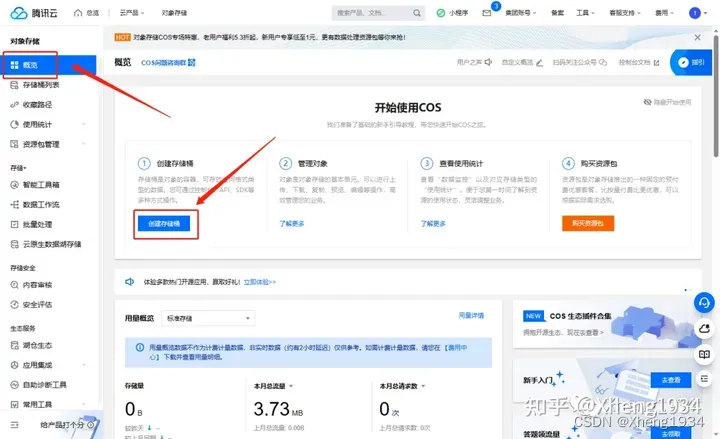Open 费用 dropdown menu
This screenshot has width=720, height=439.
(x=664, y=13)
